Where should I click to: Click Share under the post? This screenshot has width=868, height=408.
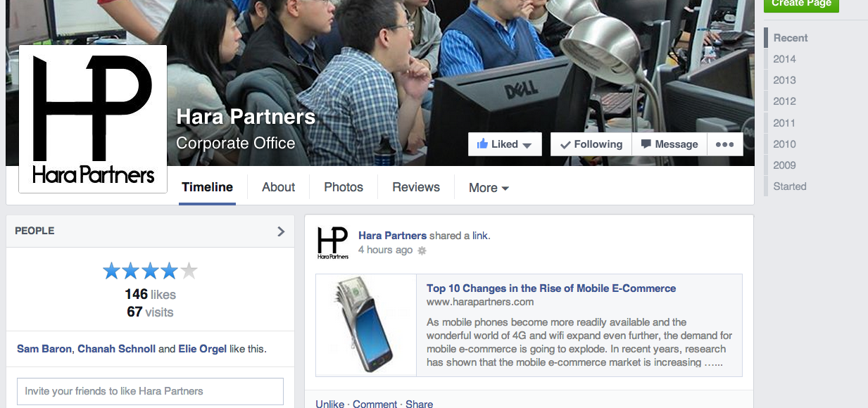pyautogui.click(x=419, y=404)
